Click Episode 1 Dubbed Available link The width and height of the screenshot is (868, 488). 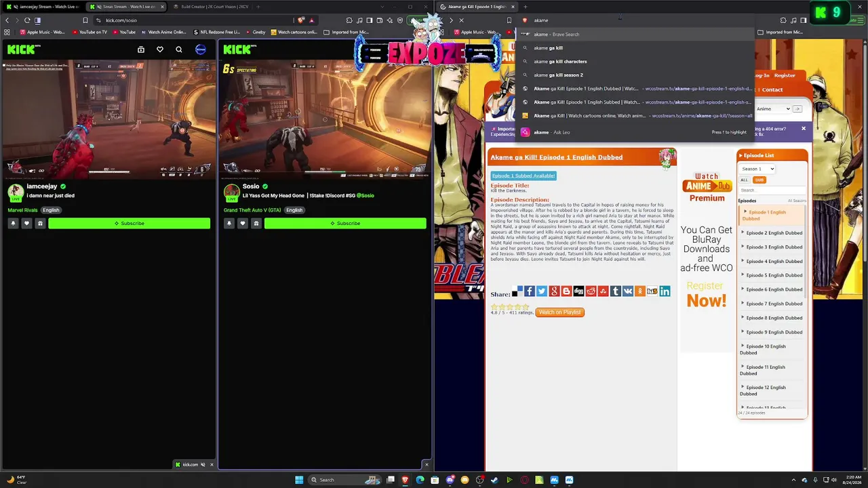tap(524, 176)
